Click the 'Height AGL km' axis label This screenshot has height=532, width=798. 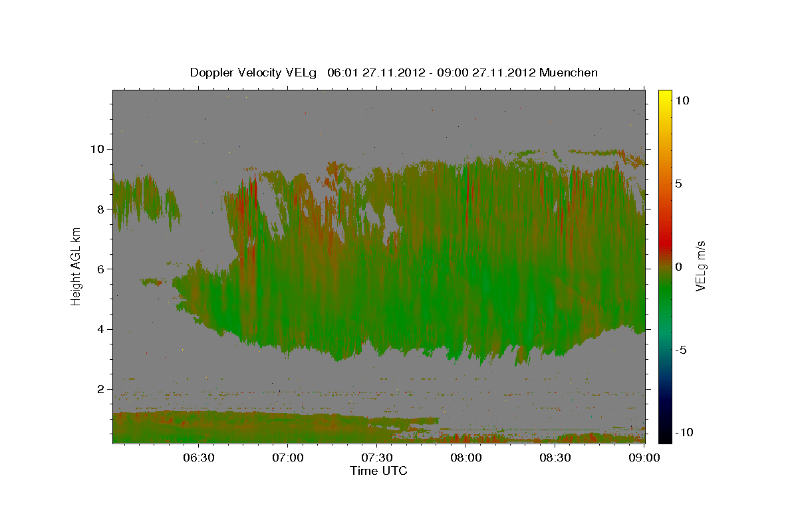76,266
